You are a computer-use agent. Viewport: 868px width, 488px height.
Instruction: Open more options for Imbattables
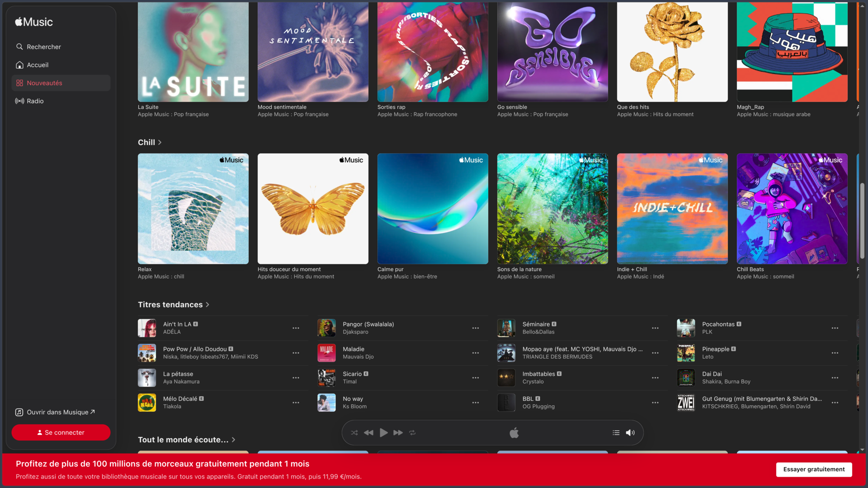coord(655,378)
